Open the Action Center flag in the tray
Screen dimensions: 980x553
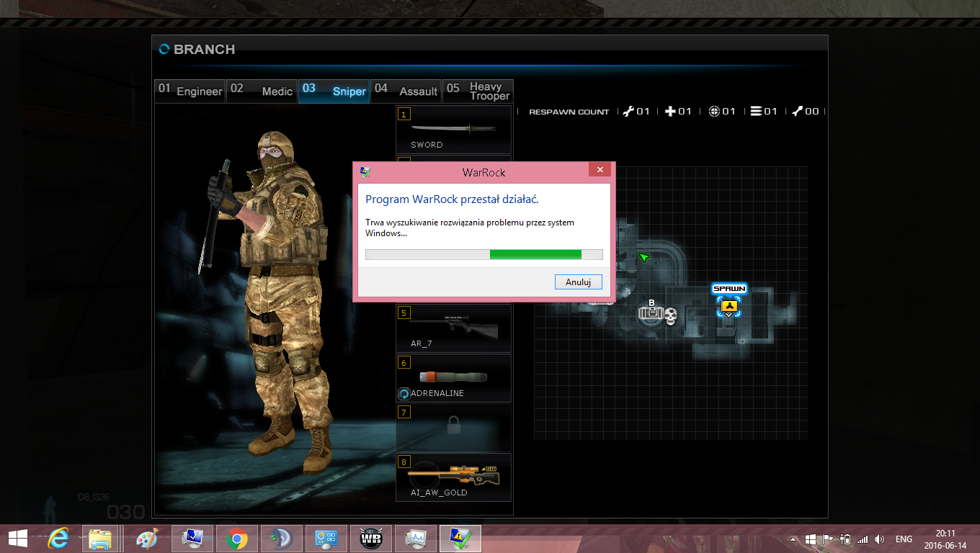pos(829,539)
